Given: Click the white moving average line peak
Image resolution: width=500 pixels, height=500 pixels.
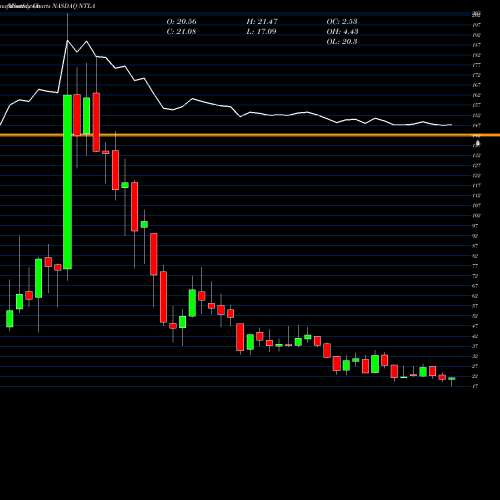Looking at the screenshot, I should [x=68, y=40].
